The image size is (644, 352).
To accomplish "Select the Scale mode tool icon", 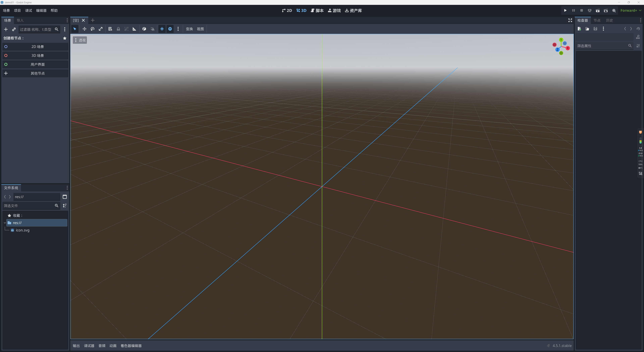I will tap(100, 29).
